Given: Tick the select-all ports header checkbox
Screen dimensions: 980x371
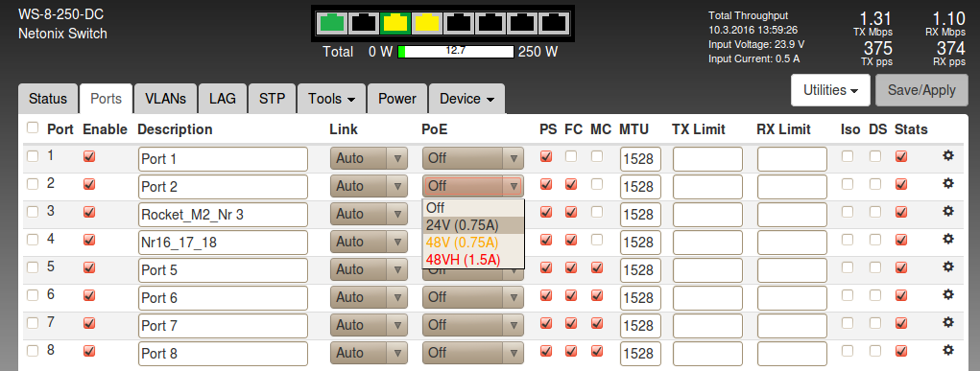Looking at the screenshot, I should click(x=33, y=128).
